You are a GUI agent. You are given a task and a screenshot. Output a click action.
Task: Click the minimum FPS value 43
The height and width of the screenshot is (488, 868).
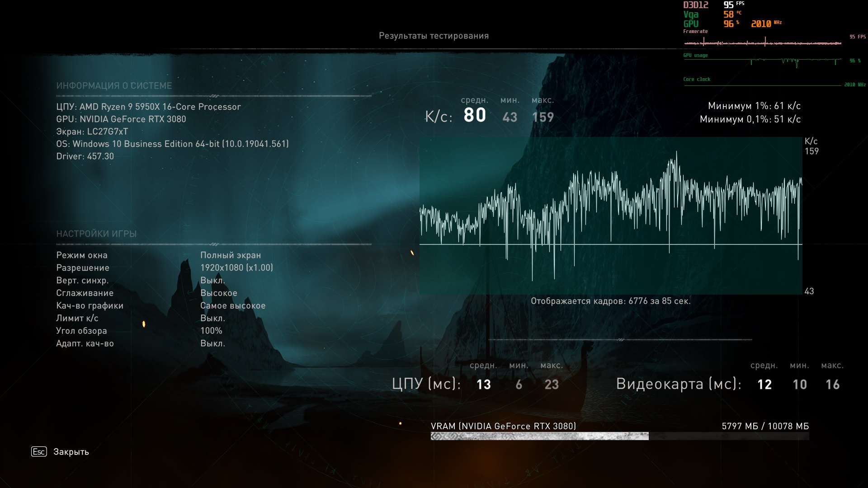[509, 117]
